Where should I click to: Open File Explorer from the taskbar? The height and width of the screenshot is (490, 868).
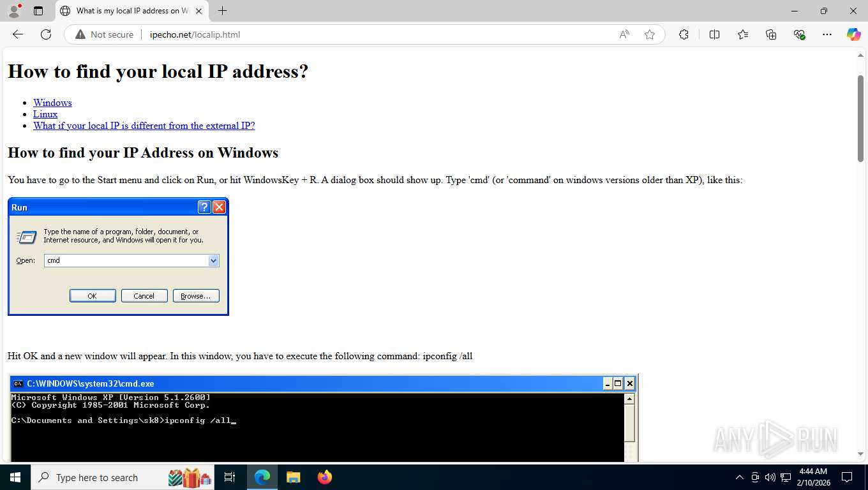tap(293, 477)
